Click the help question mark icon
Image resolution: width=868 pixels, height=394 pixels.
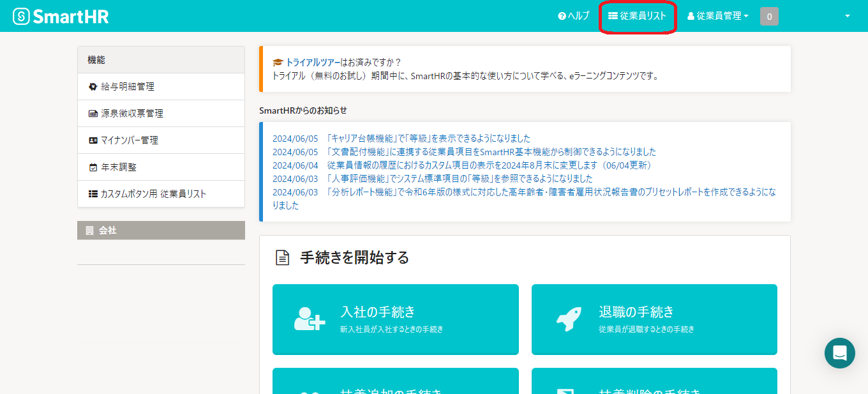(x=562, y=17)
